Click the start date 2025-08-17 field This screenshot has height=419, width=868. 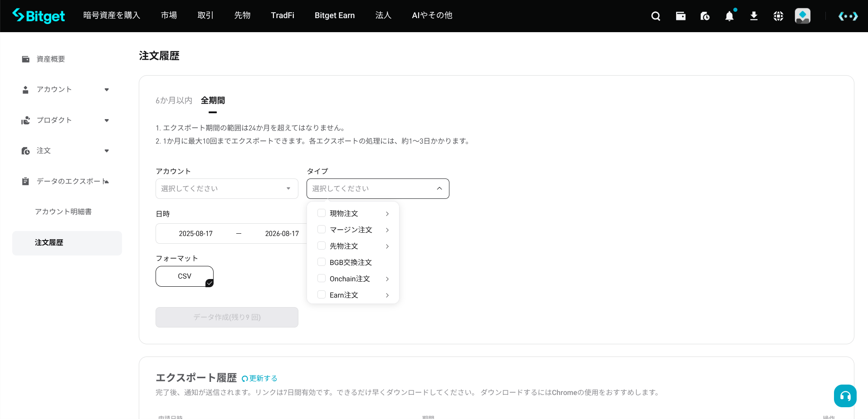[x=196, y=234]
